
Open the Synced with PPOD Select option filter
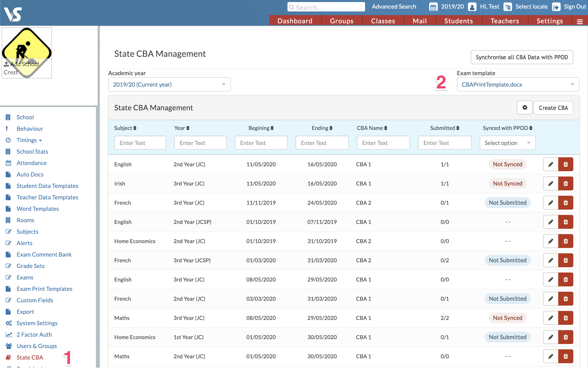pyautogui.click(x=508, y=143)
